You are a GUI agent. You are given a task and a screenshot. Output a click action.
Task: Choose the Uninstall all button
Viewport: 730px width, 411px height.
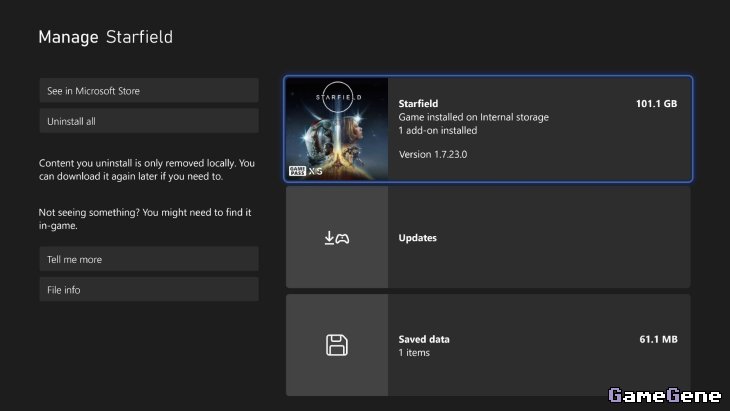(x=149, y=121)
